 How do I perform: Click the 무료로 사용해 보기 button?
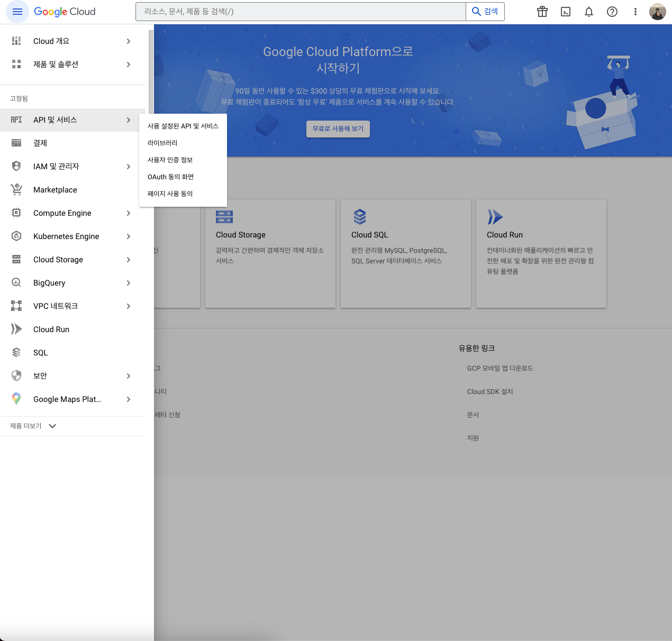[338, 129]
